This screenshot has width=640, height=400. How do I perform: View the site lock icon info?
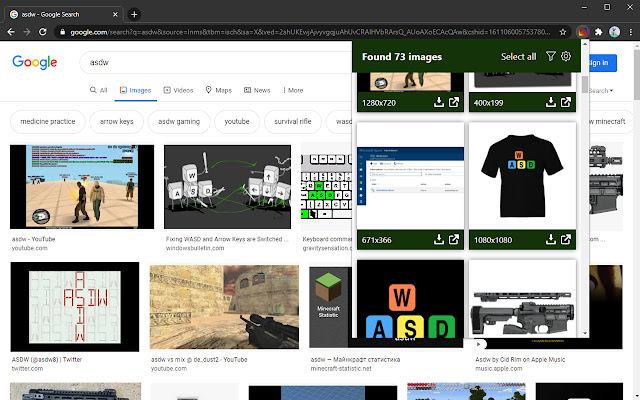coord(62,32)
